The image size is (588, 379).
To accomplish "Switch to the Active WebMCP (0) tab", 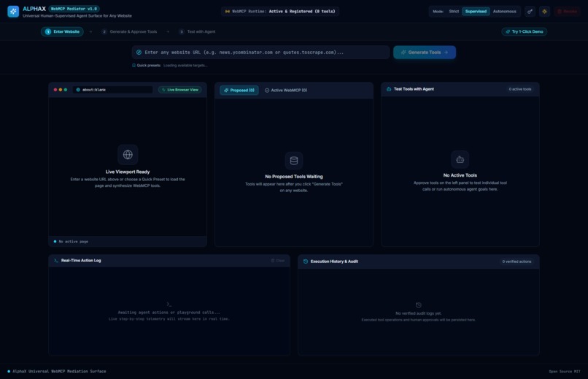I will click(286, 90).
